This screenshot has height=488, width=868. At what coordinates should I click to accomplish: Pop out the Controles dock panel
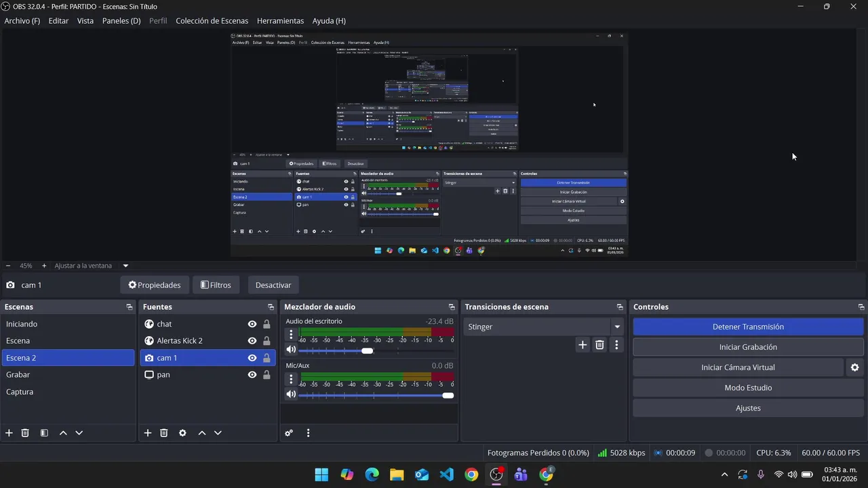861,307
